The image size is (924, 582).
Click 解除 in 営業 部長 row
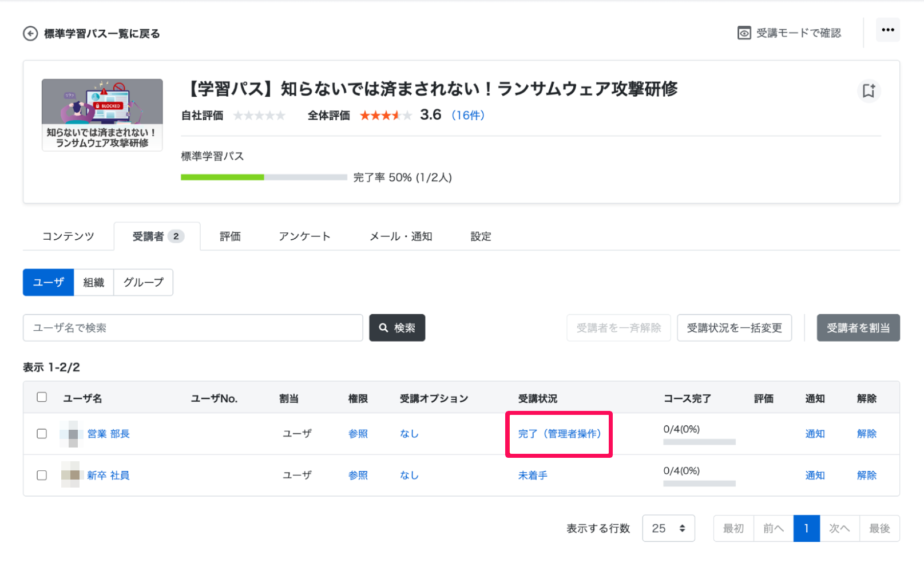(867, 434)
